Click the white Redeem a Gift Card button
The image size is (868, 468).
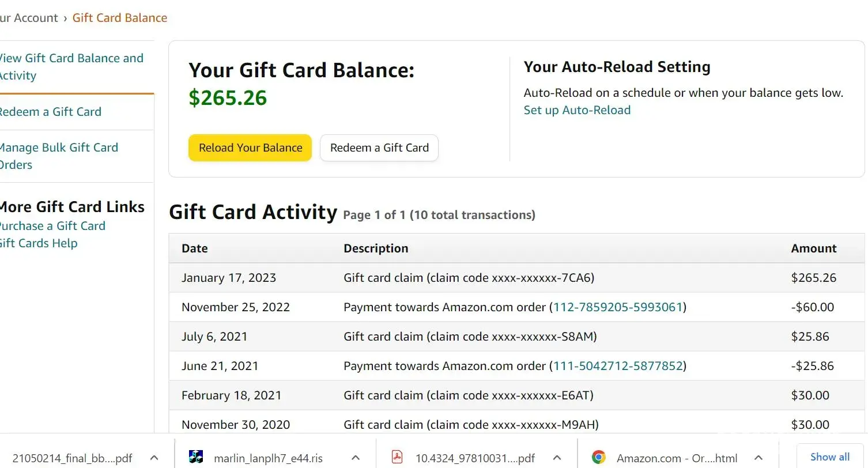[x=379, y=148]
